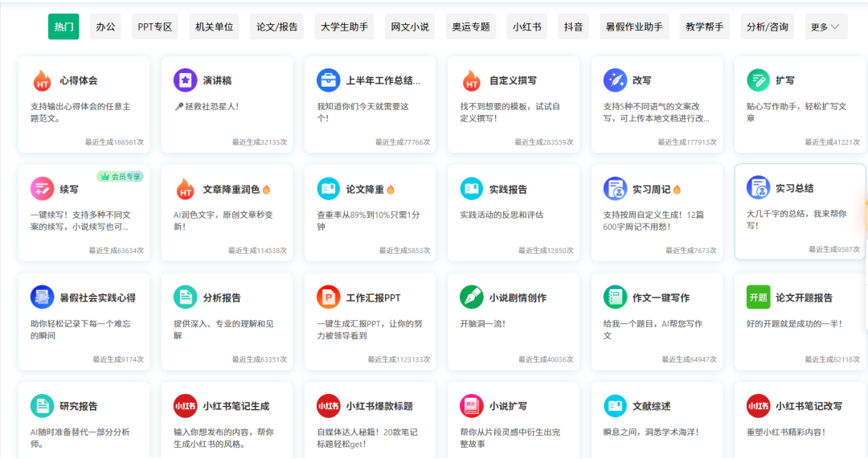Switch to the 办公 tab
The image size is (868, 459).
[x=105, y=27]
